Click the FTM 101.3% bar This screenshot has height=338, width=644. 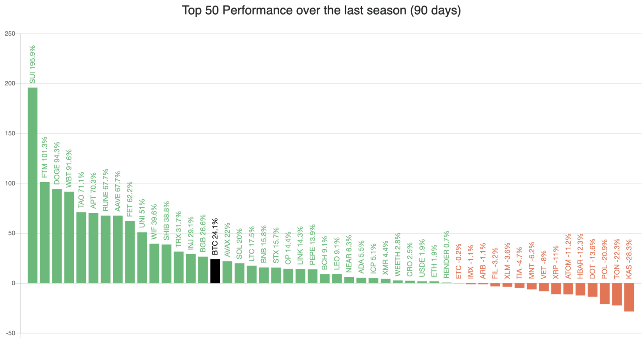44,232
